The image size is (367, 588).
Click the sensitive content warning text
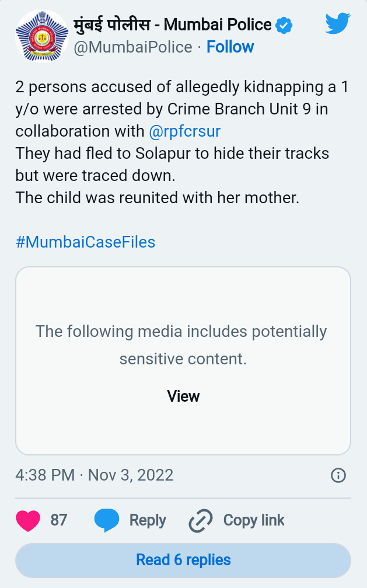tap(182, 345)
